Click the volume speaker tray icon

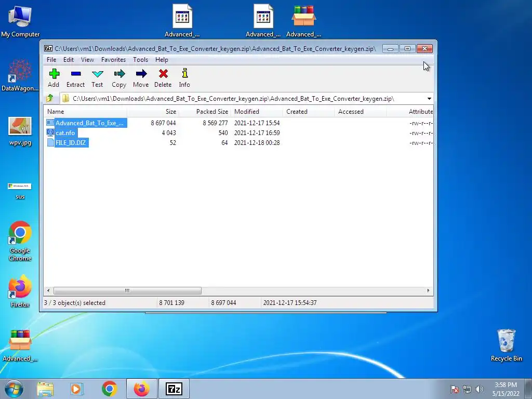pyautogui.click(x=480, y=389)
